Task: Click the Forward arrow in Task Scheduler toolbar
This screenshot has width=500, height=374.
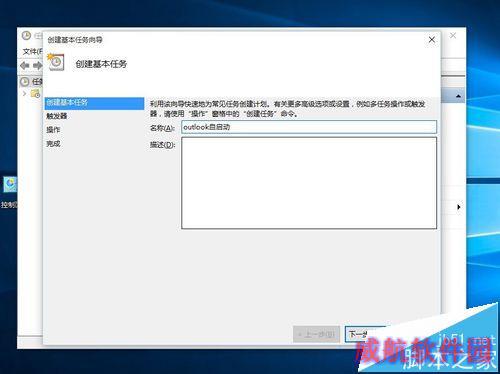Action: click(38, 66)
